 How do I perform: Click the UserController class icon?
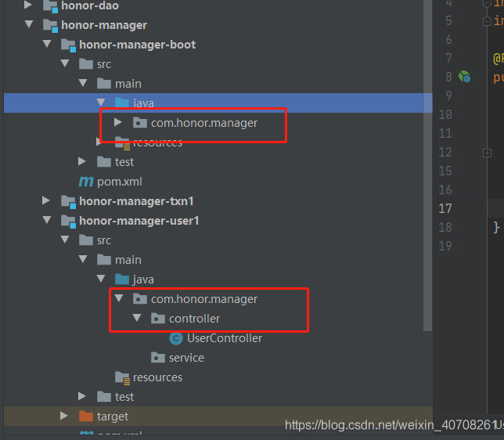[x=176, y=338]
